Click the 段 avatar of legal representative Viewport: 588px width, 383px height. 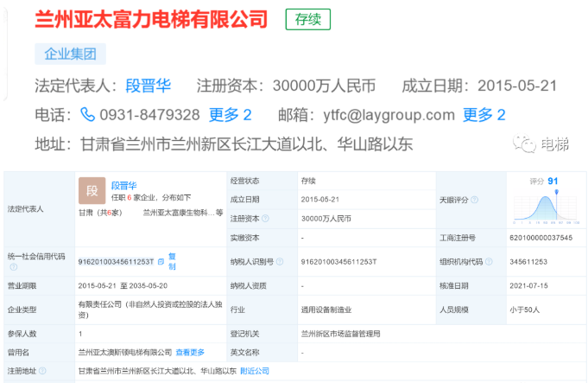tap(92, 189)
